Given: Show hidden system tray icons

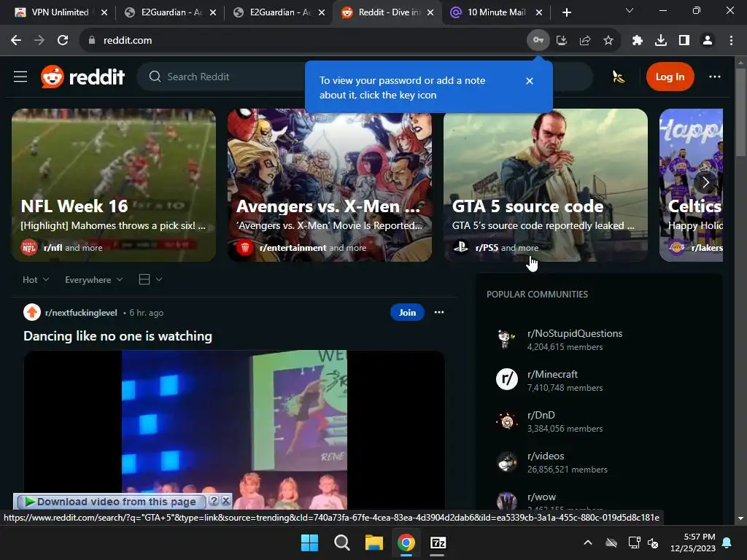Looking at the screenshot, I should [x=588, y=542].
